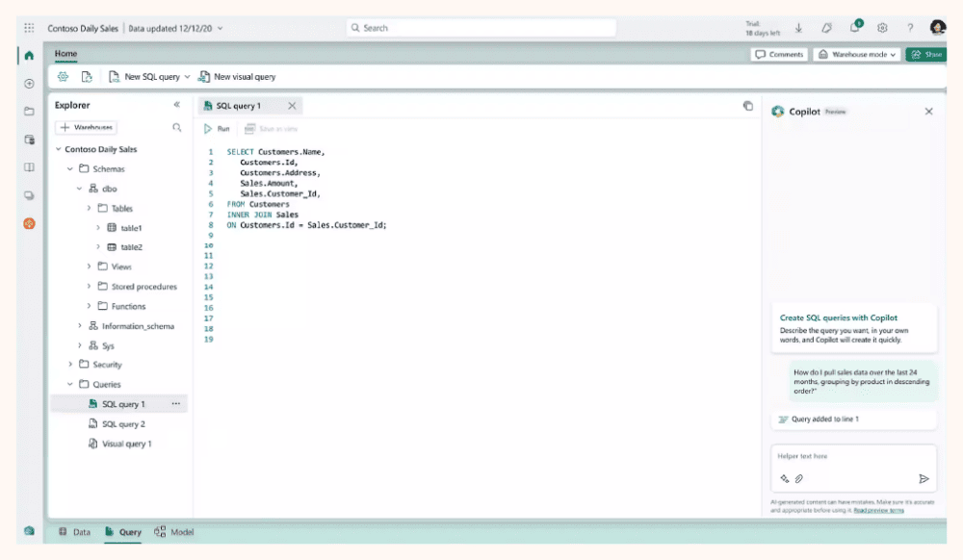
Task: Collapse Contoso Daily Sales tree node
Action: [59, 149]
